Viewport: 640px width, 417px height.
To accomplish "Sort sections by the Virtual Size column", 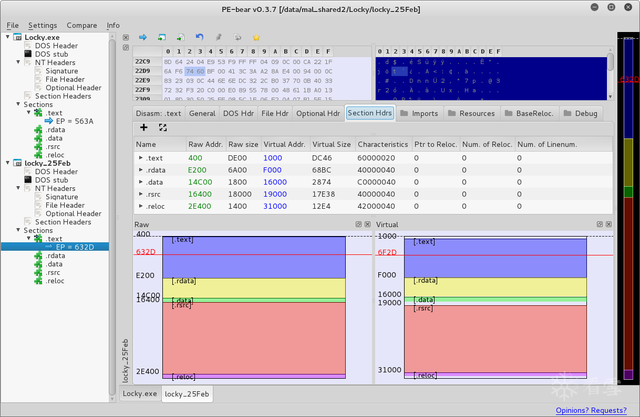I will tap(332, 145).
